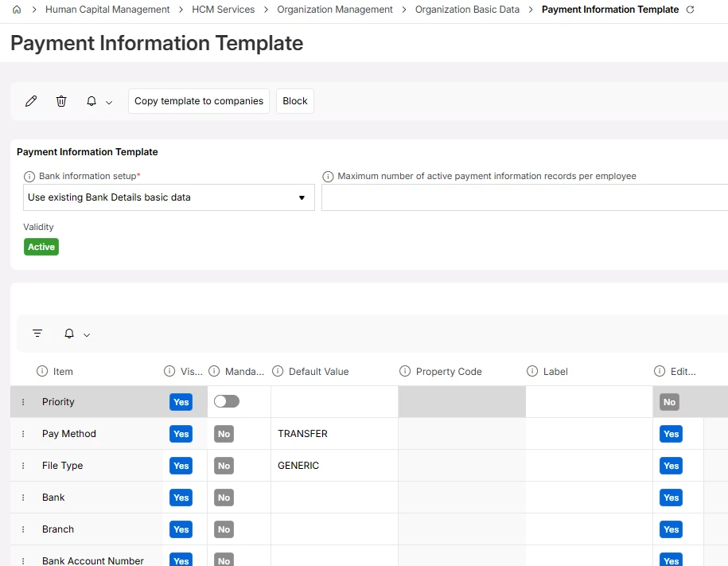728x566 pixels.
Task: Click the info icon next to Default Value
Action: coord(278,372)
